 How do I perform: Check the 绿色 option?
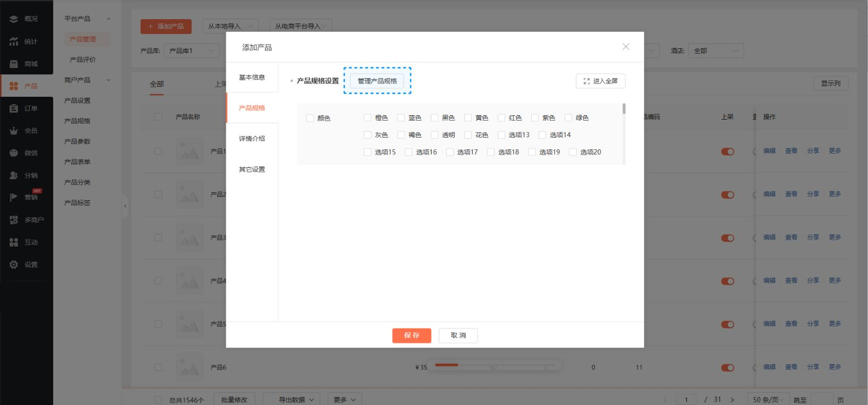pyautogui.click(x=568, y=118)
